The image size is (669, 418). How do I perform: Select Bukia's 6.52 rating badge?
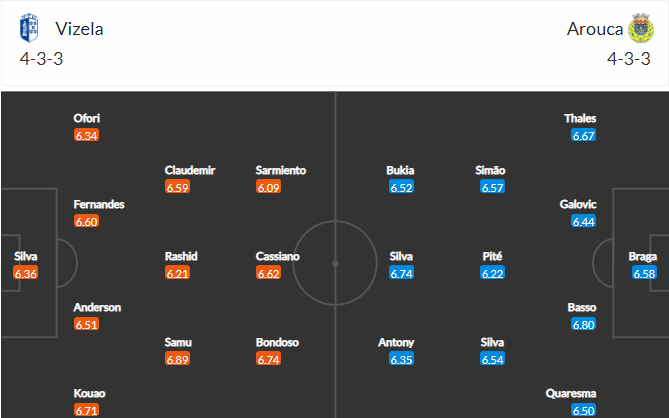(401, 187)
